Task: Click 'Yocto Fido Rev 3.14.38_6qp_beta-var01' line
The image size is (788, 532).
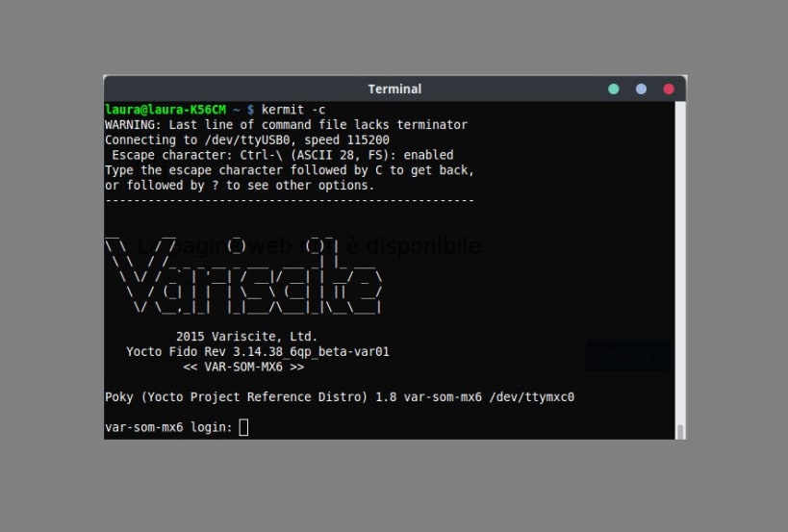Action: point(258,352)
